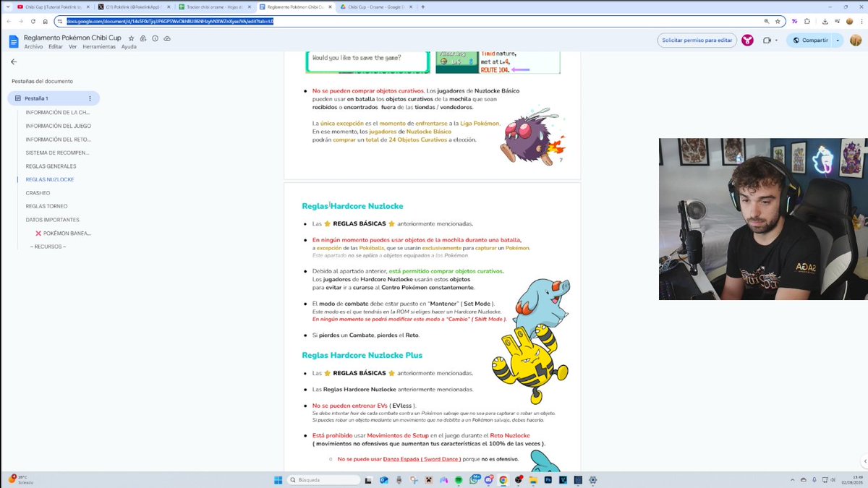The width and height of the screenshot is (868, 488).
Task: Open File Explorer folder icon in taskbar
Action: (533, 480)
